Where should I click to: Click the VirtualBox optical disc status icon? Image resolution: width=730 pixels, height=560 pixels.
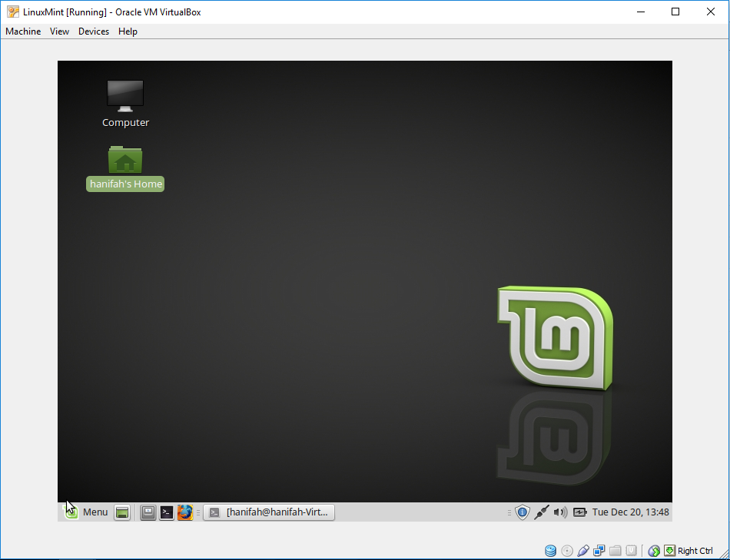pyautogui.click(x=567, y=550)
